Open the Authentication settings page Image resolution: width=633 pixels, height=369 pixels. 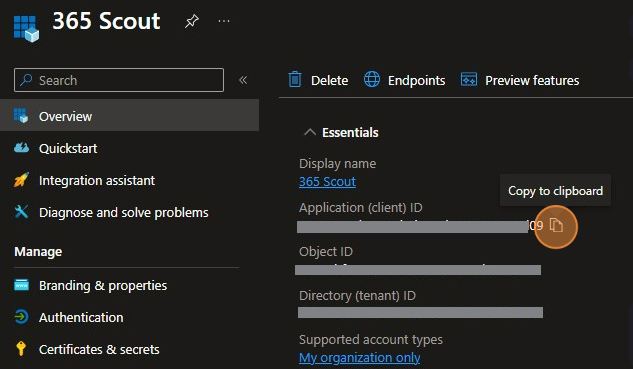[81, 317]
